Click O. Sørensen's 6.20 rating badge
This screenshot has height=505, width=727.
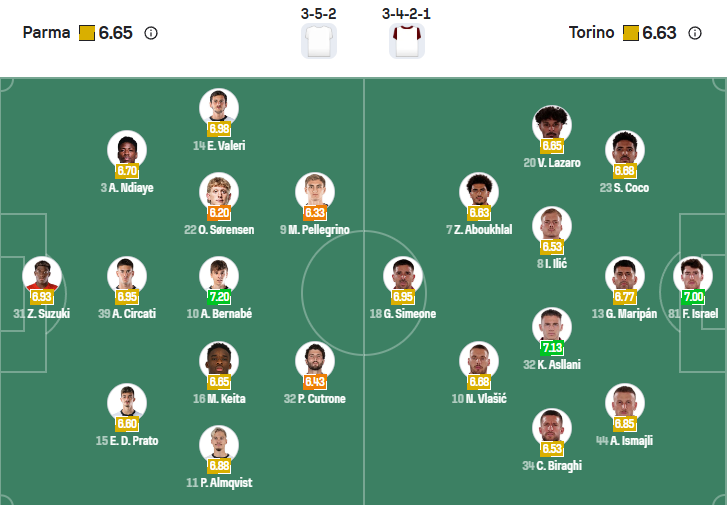219,213
